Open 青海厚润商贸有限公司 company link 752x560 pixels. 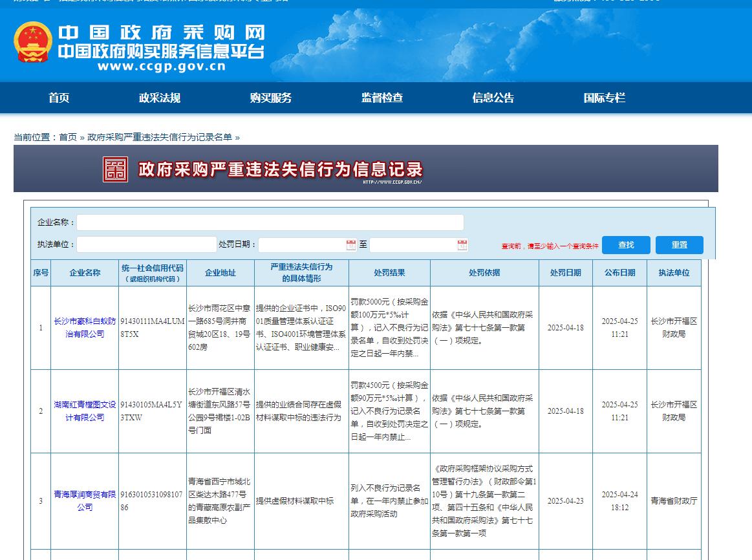tap(85, 501)
